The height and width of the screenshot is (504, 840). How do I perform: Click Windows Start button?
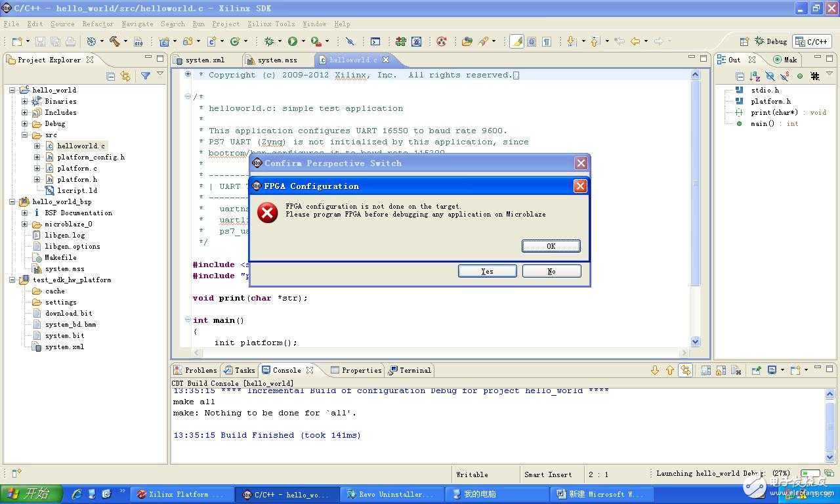(31, 493)
